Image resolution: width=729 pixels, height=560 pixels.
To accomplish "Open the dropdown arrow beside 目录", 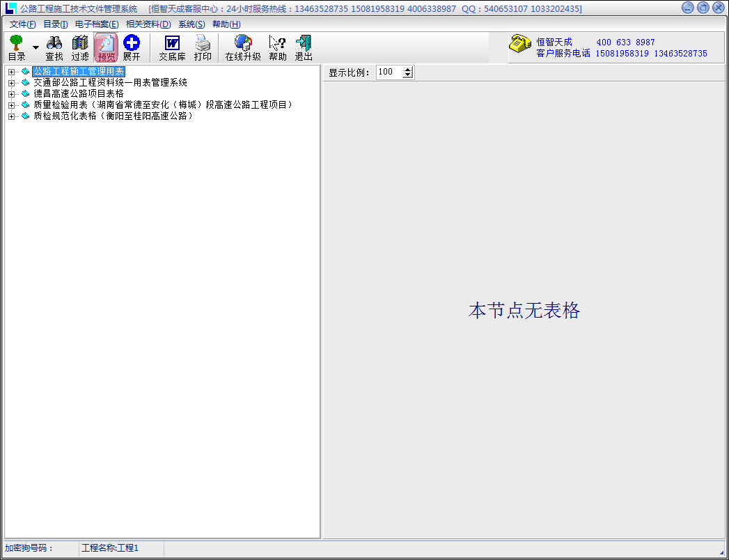I will (x=36, y=48).
